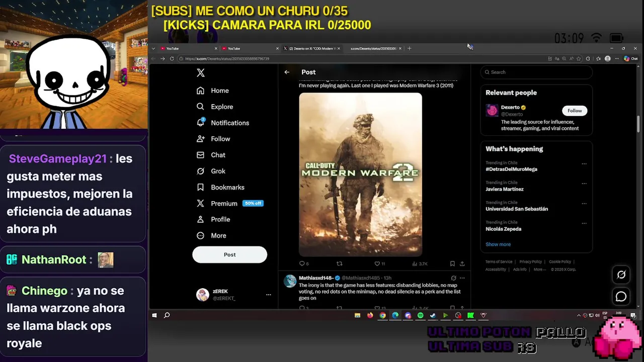This screenshot has width=644, height=362.
Task: Open trend Javiera Martínez
Action: tap(504, 189)
